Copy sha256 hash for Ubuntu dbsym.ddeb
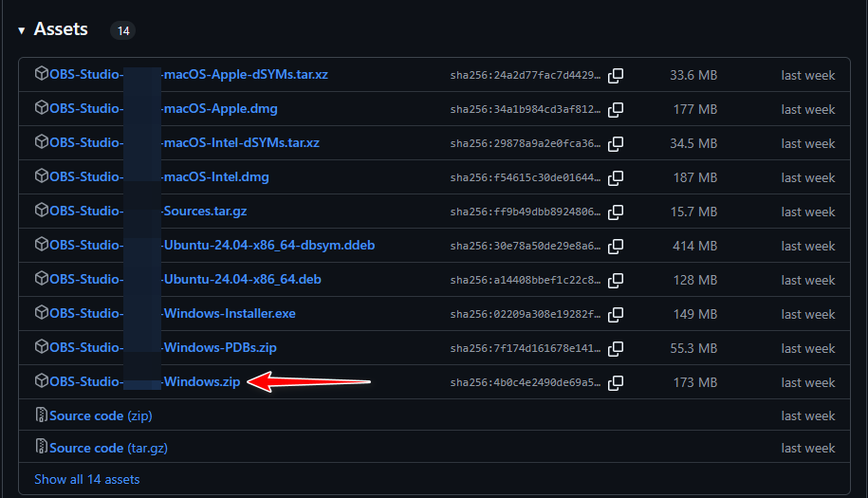Image resolution: width=868 pixels, height=498 pixels. click(x=616, y=247)
